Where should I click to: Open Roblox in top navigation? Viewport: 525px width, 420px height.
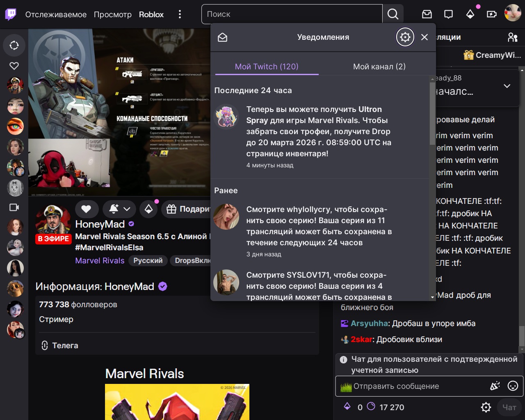click(x=151, y=14)
